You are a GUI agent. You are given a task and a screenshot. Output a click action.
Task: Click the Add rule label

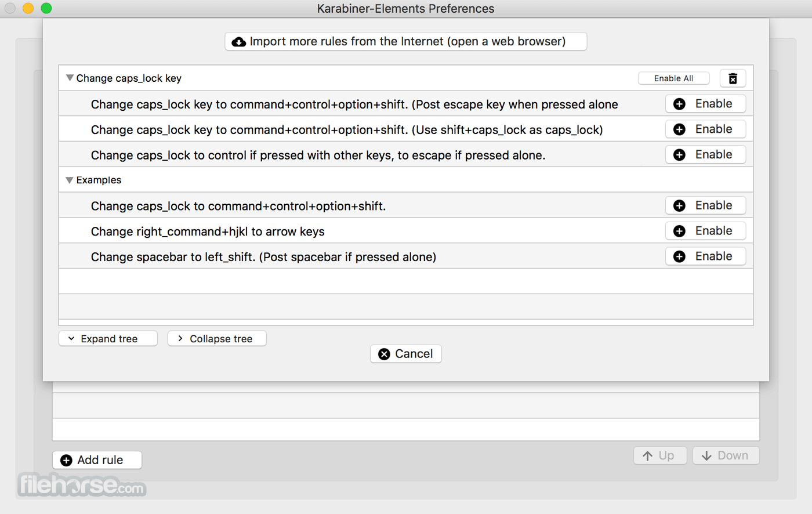[x=100, y=460]
